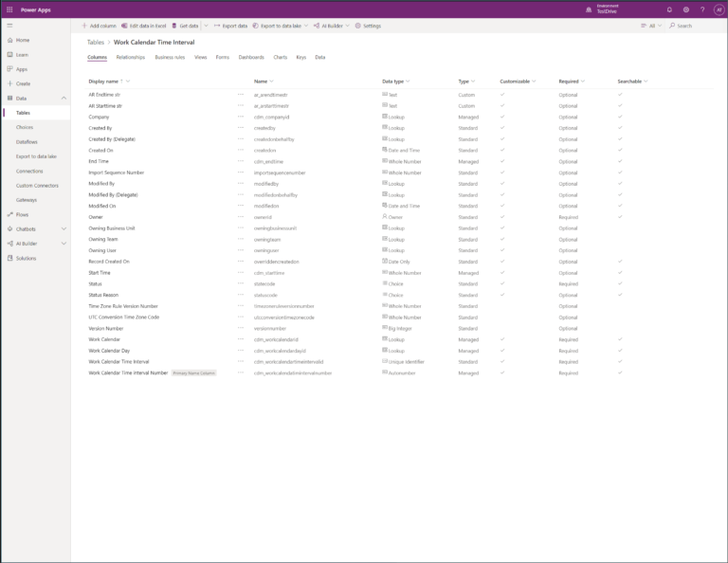Viewport: 728px width, 563px height.
Task: Click Edit data in Excel
Action: point(144,26)
